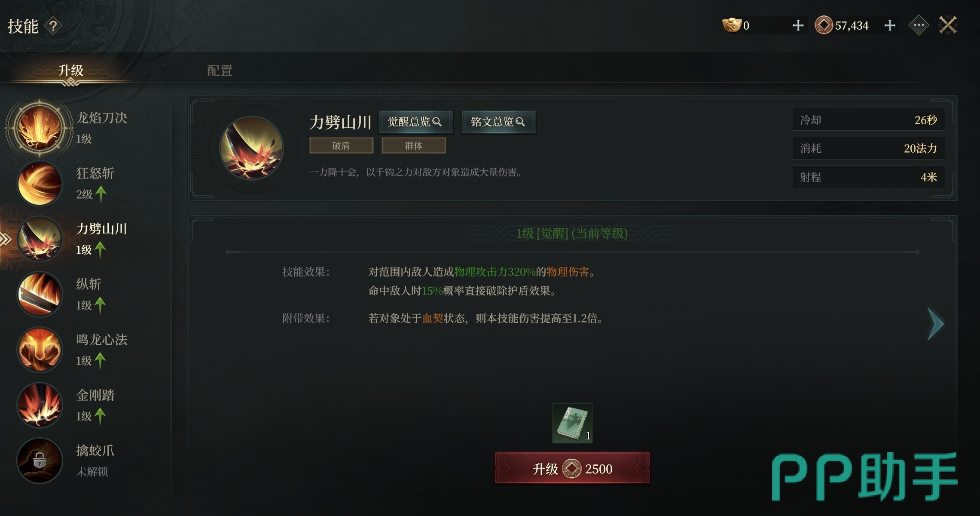Screen dimensions: 980x516
Task: Select the locked 擒蛟爪 skill icon
Action: coord(40,461)
